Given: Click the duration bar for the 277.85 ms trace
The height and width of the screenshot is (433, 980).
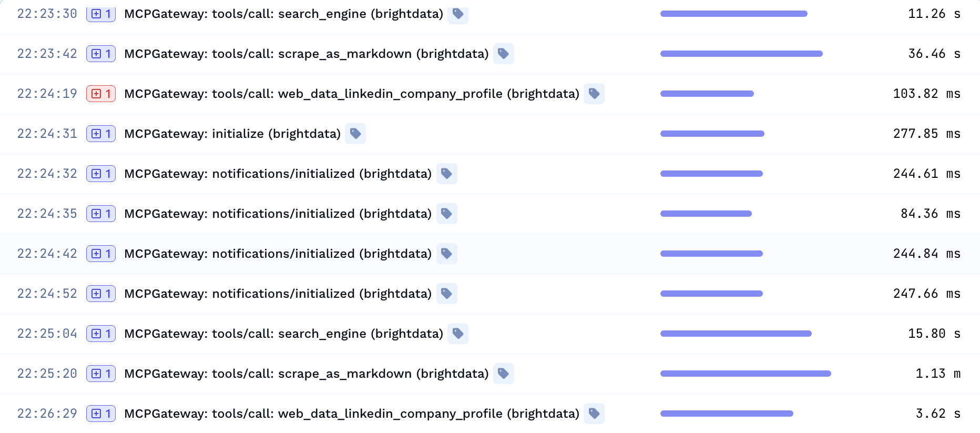Looking at the screenshot, I should point(712,134).
